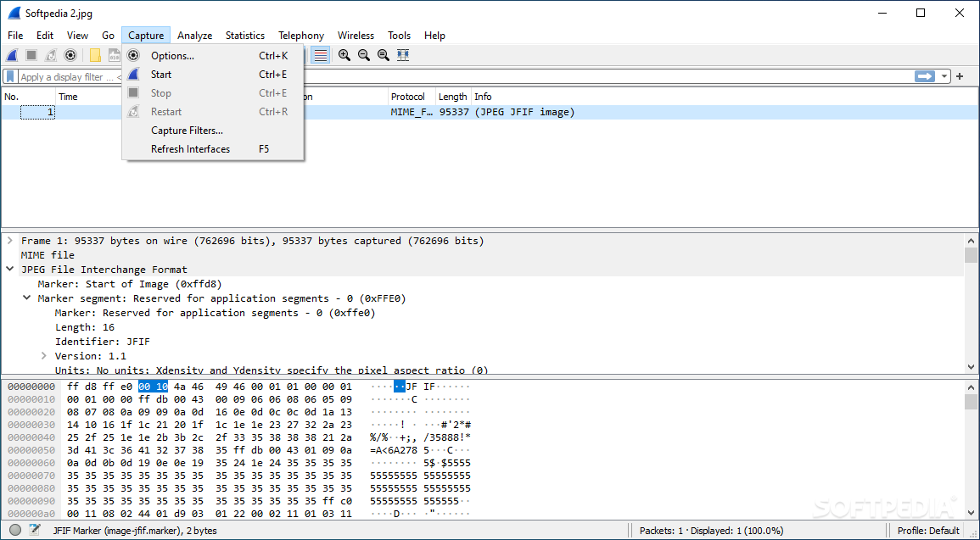Click the Start capture shark fin toolbar icon
This screenshot has height=540, width=980.
12,56
